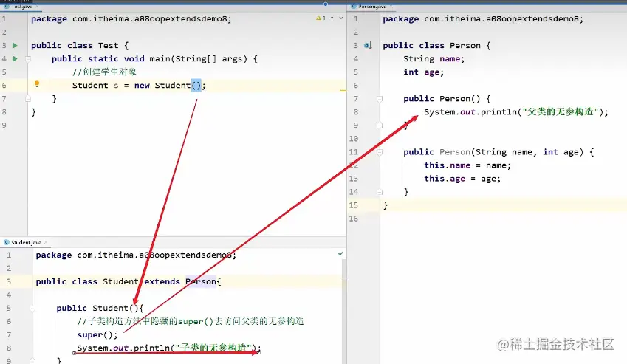This screenshot has width=627, height=364.
Task: Click 'extends' keyword in Student.java
Action: (162, 282)
